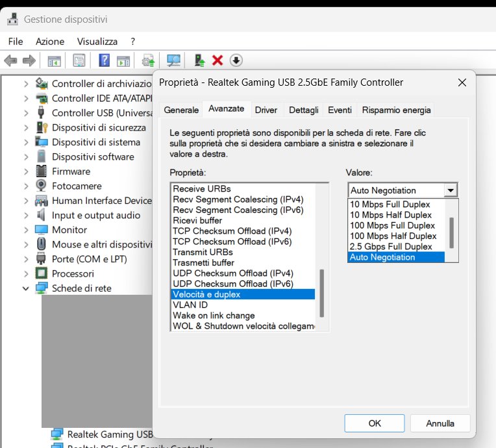
Task: Click the Controller IDE ATA/ATAPI icon
Action: point(42,98)
